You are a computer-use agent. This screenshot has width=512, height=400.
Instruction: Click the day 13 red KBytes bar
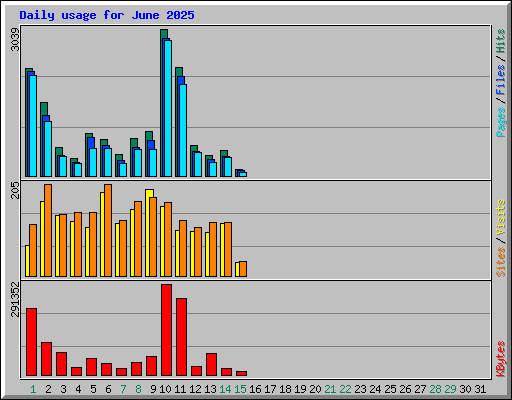tap(211, 364)
